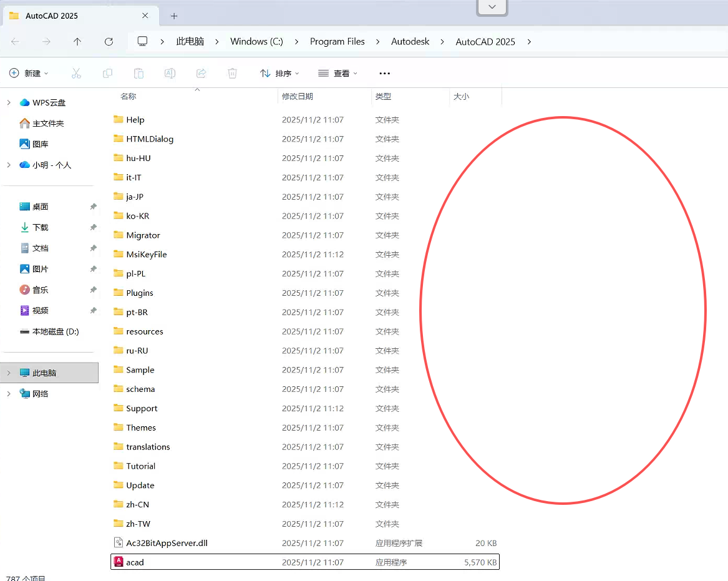Click the Share icon on the toolbar

[x=201, y=73]
